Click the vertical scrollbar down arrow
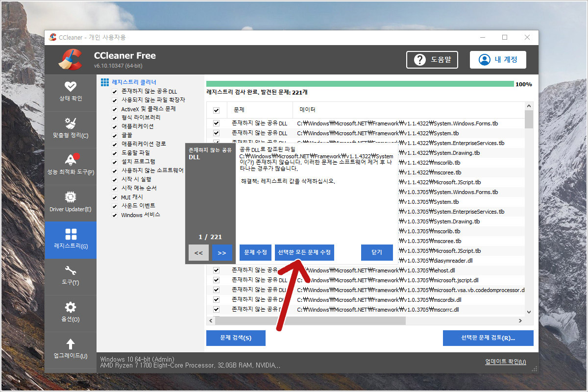The height and width of the screenshot is (392, 588). [529, 312]
